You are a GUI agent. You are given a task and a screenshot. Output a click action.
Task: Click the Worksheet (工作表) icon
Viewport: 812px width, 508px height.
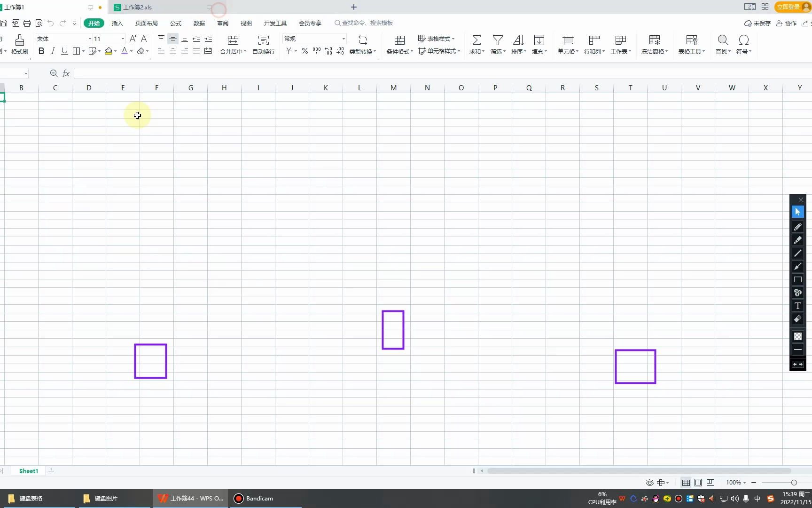coord(621,40)
